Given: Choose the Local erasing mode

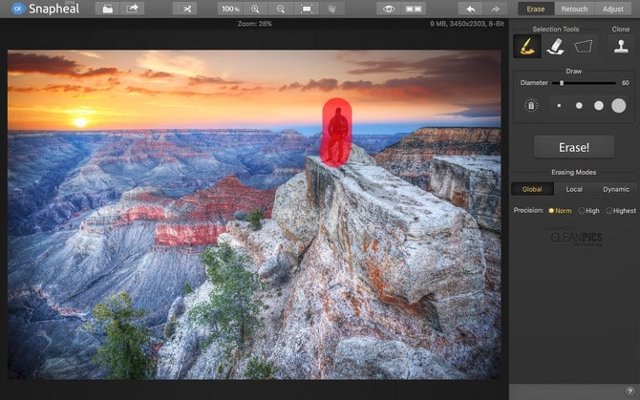Looking at the screenshot, I should (574, 189).
